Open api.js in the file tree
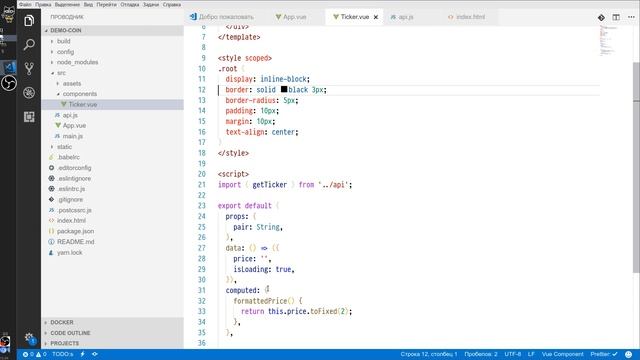640x360 pixels. [x=112, y=115]
